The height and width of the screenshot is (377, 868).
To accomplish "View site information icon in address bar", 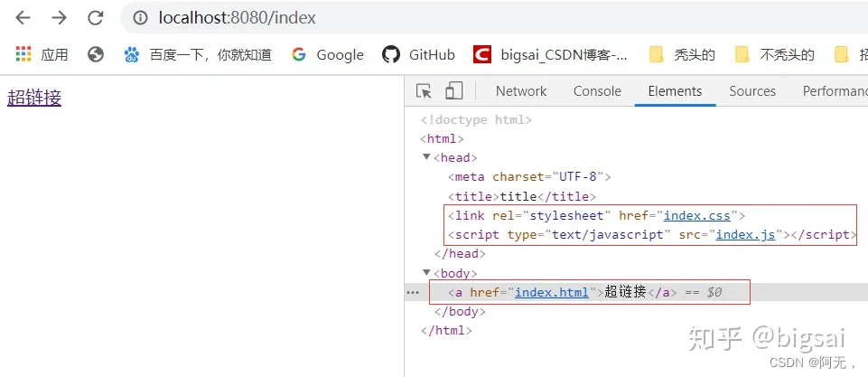I will coord(141,18).
